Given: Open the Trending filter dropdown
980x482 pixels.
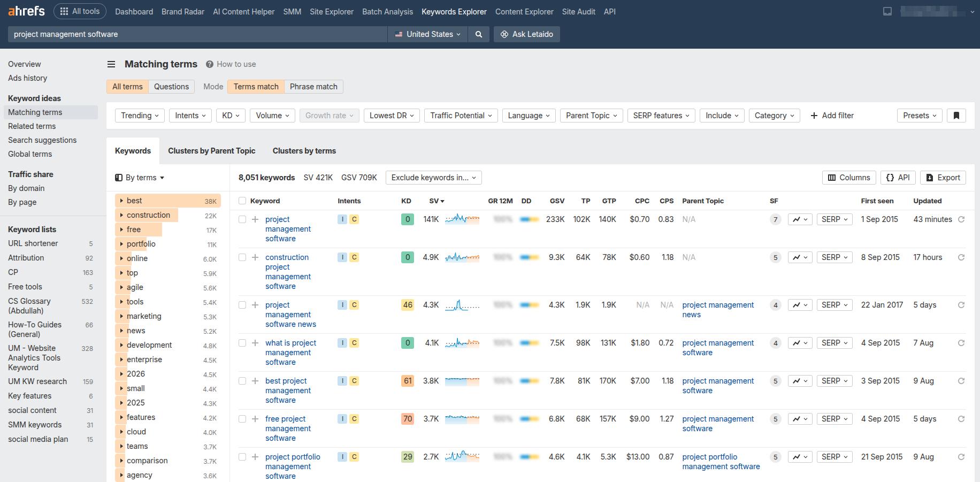Looking at the screenshot, I should tap(140, 116).
